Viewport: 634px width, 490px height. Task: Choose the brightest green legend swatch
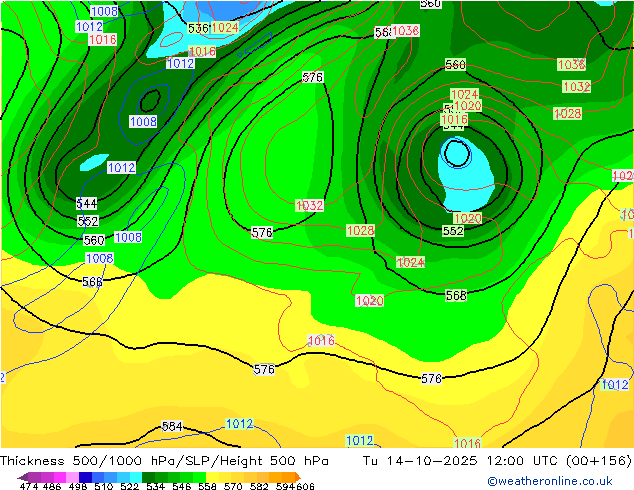click(x=199, y=477)
